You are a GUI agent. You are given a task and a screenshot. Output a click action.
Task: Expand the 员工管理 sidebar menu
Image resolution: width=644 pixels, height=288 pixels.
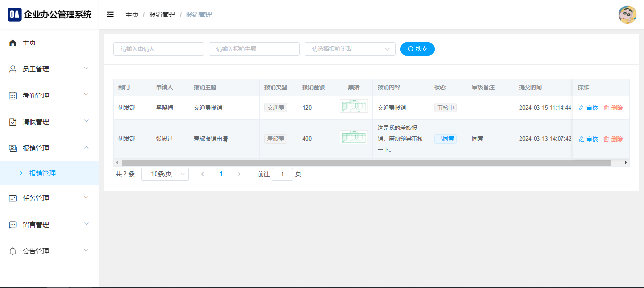(49, 69)
